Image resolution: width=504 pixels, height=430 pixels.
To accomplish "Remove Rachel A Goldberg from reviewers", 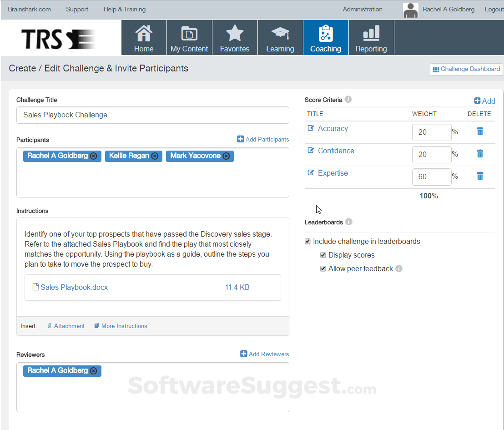I will point(93,371).
